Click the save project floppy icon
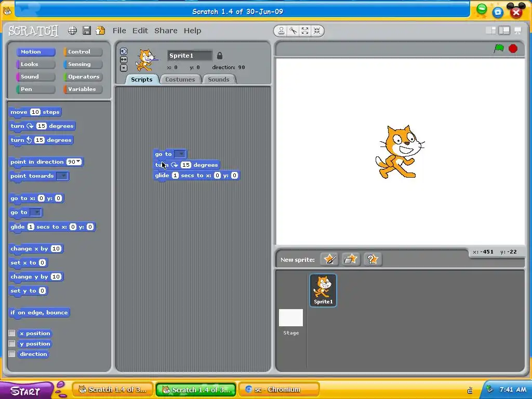The width and height of the screenshot is (532, 399). coord(87,31)
